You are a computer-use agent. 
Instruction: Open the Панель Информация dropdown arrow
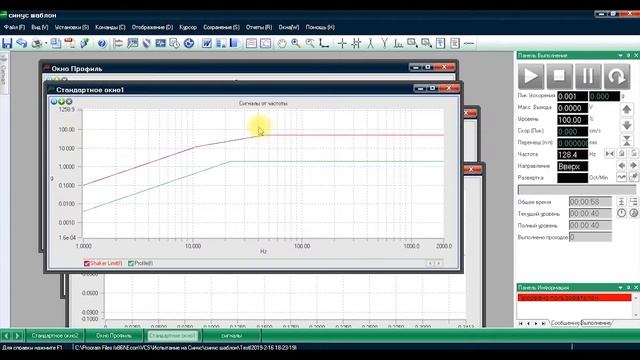[620, 287]
